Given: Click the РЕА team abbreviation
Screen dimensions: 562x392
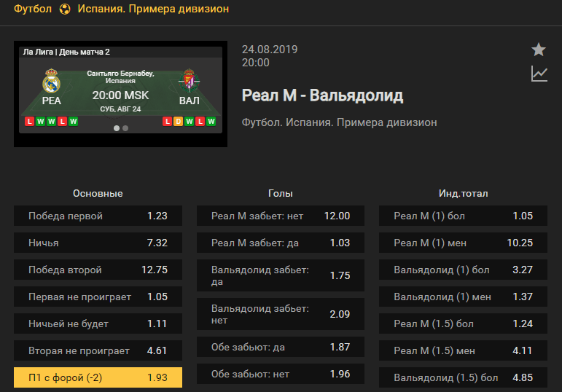Looking at the screenshot, I should point(51,101).
